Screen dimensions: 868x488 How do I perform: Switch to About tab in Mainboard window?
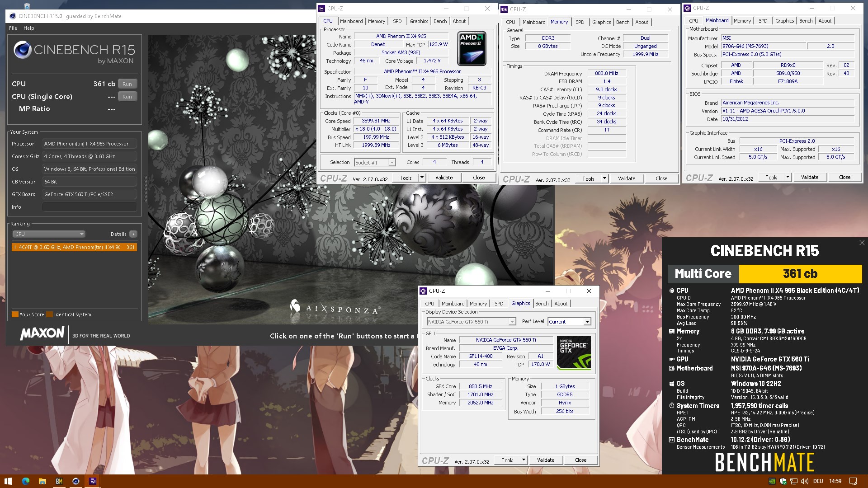pyautogui.click(x=825, y=21)
